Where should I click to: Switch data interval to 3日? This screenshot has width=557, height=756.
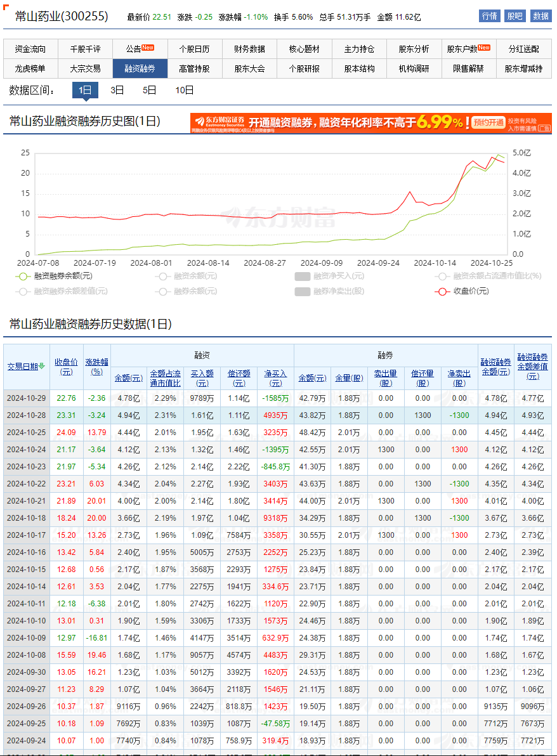click(x=117, y=90)
